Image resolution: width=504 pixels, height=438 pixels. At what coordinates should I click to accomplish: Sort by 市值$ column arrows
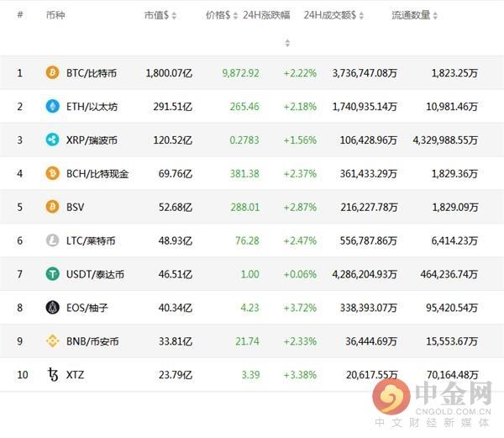[174, 15]
